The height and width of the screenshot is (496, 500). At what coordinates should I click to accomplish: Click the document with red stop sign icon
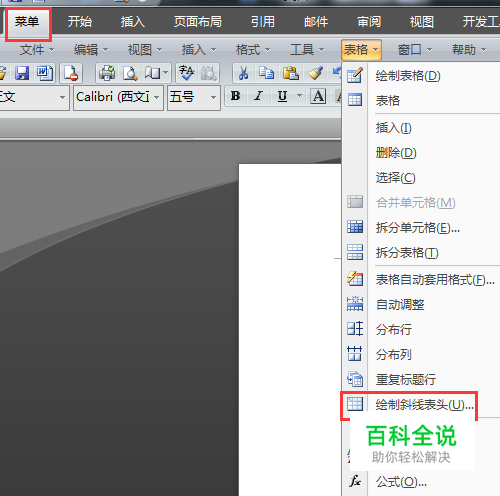click(x=71, y=73)
